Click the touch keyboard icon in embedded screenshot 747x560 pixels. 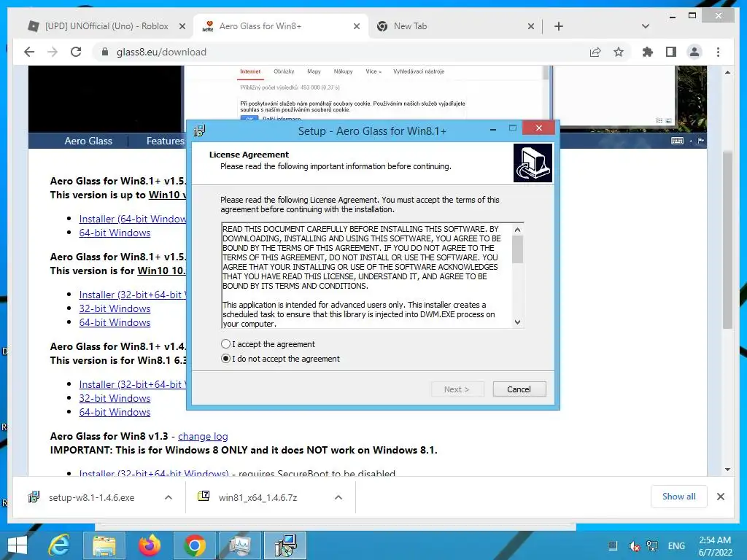tap(677, 141)
